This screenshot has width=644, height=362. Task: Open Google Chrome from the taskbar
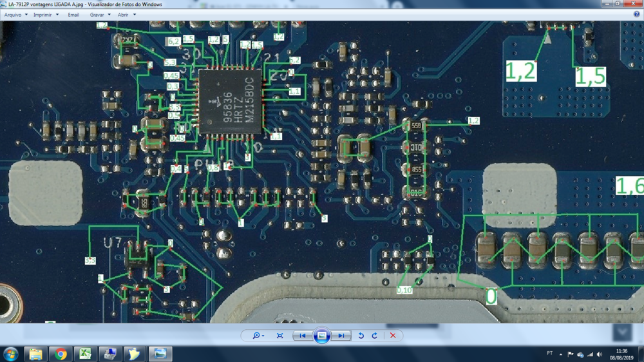tap(61, 354)
